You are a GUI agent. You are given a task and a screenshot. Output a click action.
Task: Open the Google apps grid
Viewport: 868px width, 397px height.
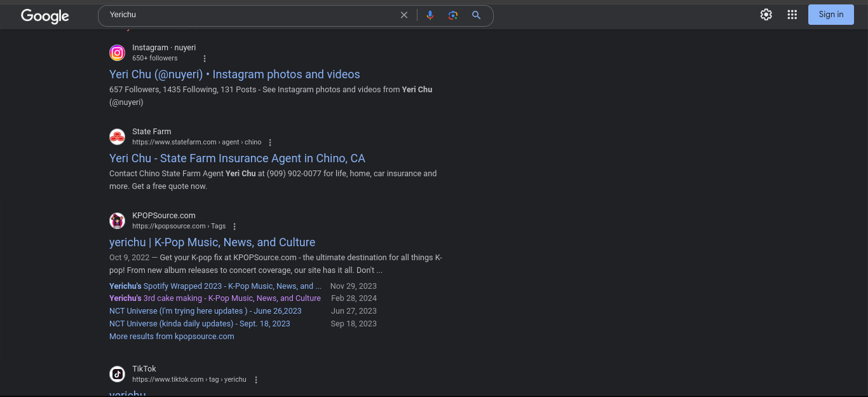(792, 15)
